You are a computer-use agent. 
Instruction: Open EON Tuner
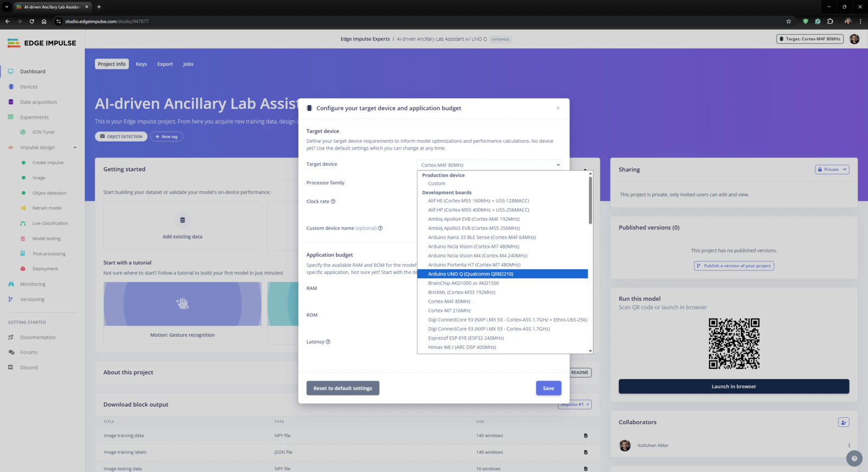[x=43, y=132]
